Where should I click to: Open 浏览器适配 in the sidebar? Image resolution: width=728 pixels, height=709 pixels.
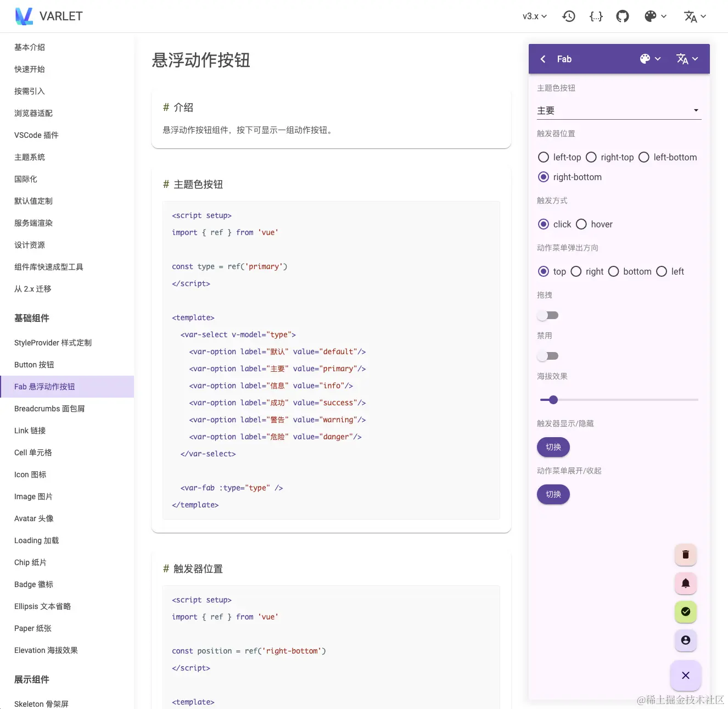pos(67,113)
